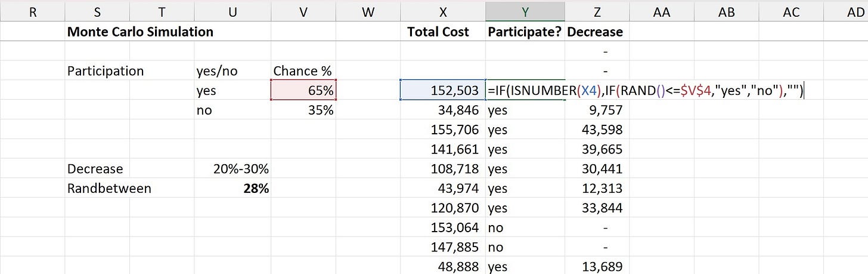Select column X header
The width and height of the screenshot is (868, 274).
click(x=443, y=11)
